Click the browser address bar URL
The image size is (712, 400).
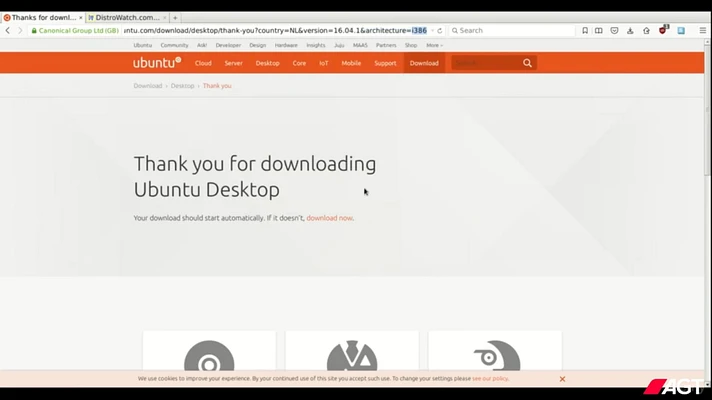click(x=275, y=30)
